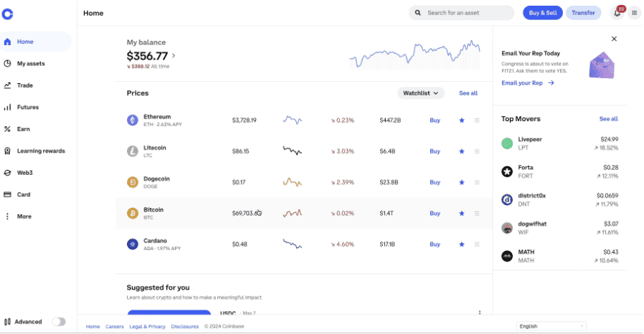Open the apps grid menu icon

point(634,13)
